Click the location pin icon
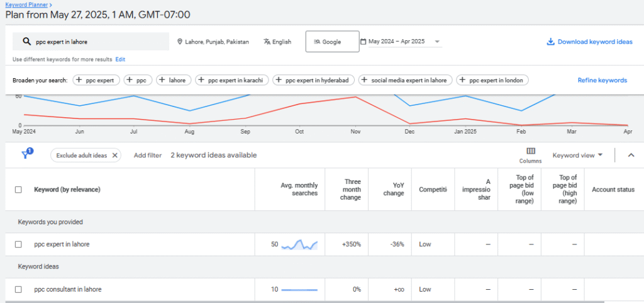This screenshot has width=644, height=303. click(179, 42)
